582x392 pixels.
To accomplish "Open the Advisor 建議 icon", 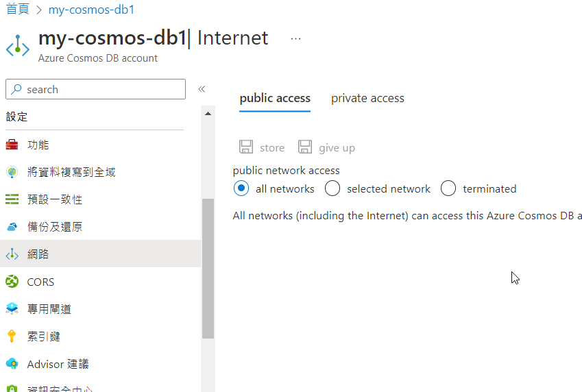I will point(12,364).
